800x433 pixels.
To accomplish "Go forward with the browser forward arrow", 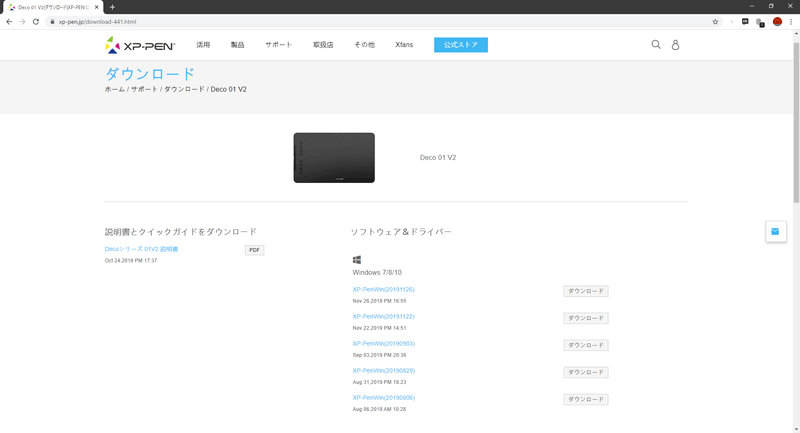I will point(22,22).
